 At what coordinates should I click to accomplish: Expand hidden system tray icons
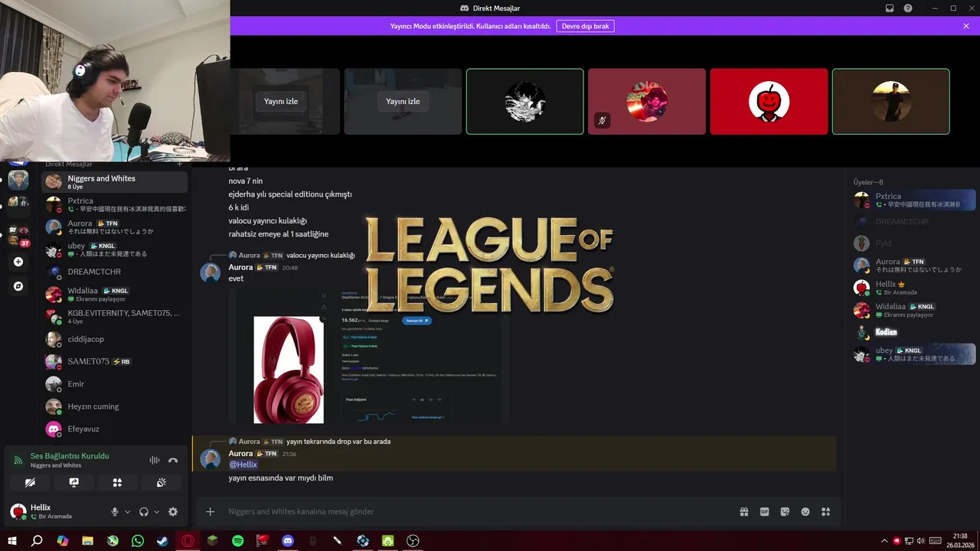884,541
